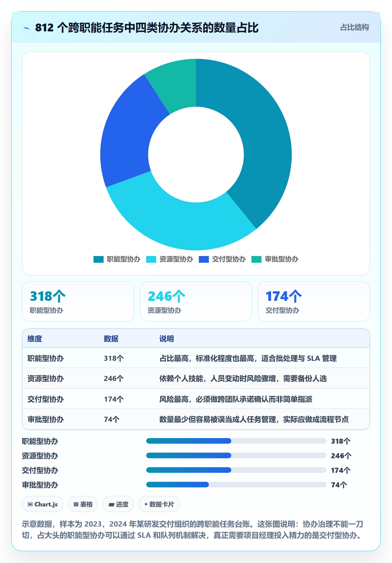Click the 数据 column header

(x=111, y=339)
